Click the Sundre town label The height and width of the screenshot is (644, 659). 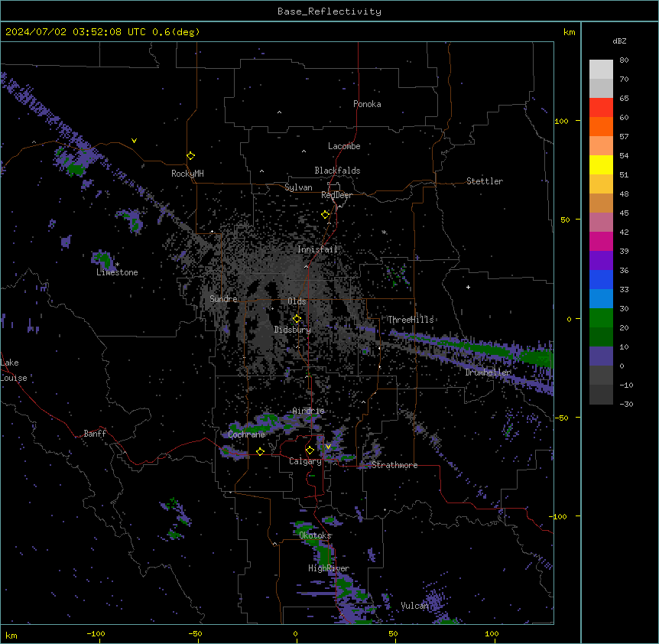coord(223,299)
